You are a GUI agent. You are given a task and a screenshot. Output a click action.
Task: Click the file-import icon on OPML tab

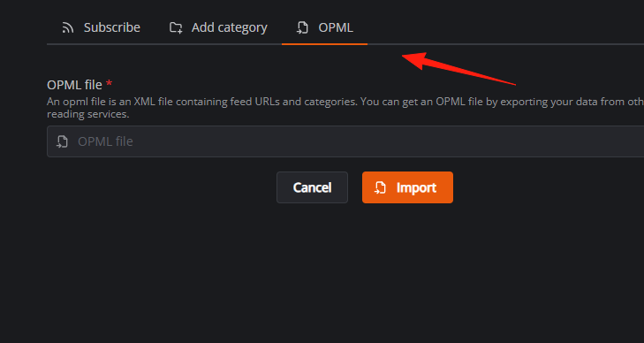coord(303,28)
